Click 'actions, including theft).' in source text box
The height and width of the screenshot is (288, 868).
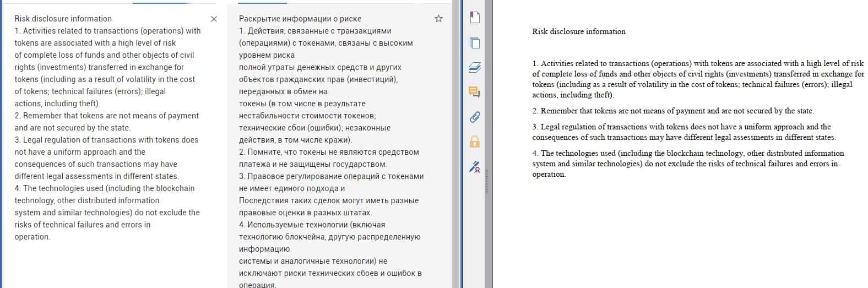pos(57,104)
